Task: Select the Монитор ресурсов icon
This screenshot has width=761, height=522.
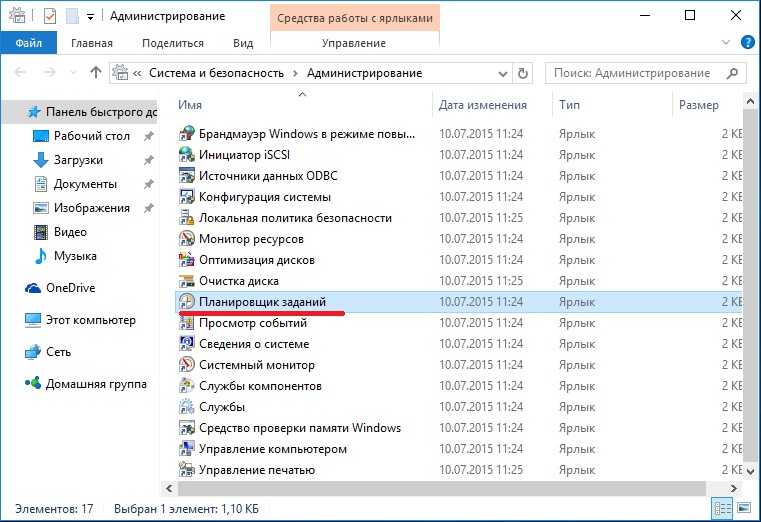Action: click(187, 239)
